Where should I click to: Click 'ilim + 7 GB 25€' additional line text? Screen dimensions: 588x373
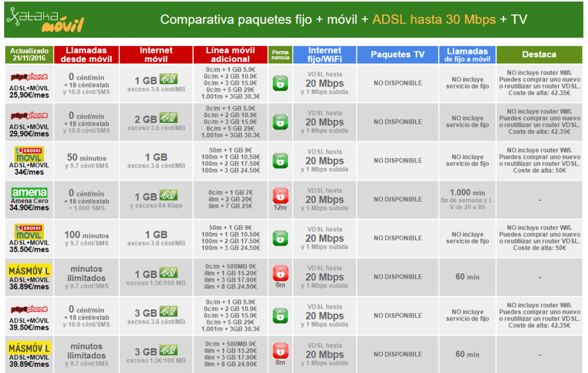point(231,206)
